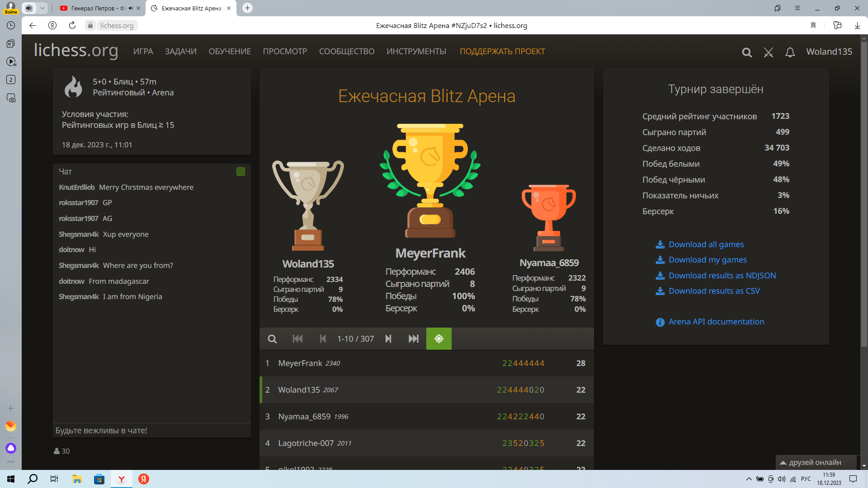
Task: Open challenges crossed-swords icon
Action: (769, 52)
